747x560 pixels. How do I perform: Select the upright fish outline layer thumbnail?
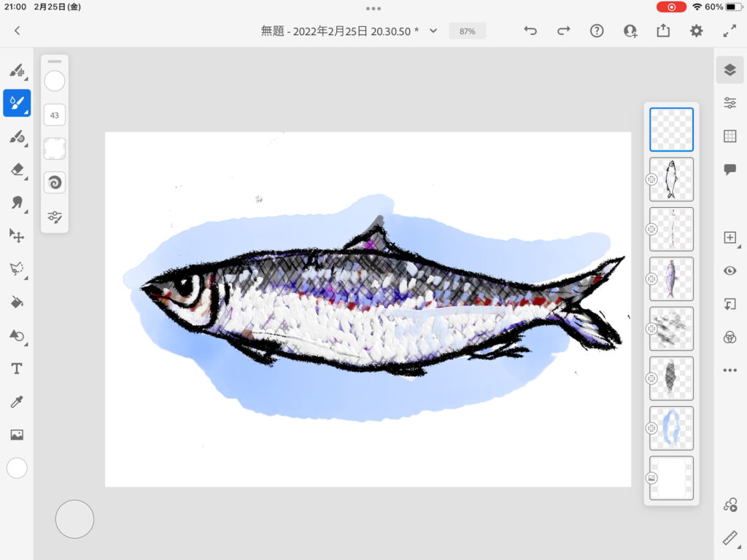point(671,179)
